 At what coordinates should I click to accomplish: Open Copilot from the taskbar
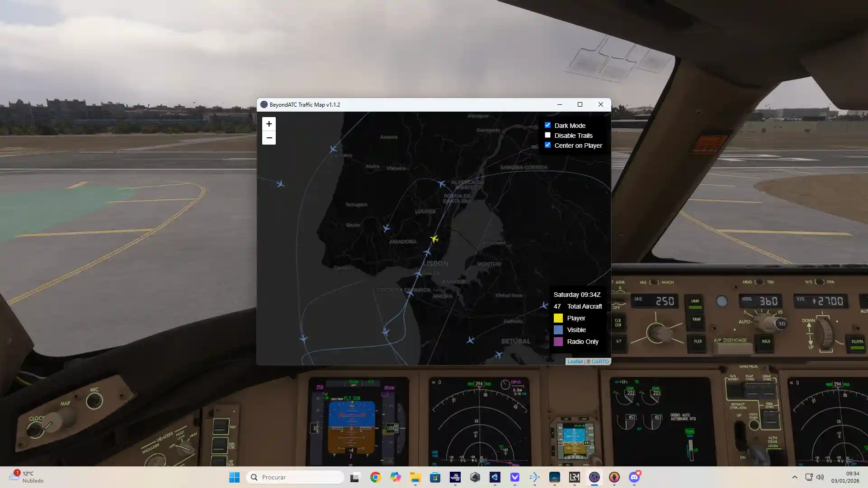point(396,477)
